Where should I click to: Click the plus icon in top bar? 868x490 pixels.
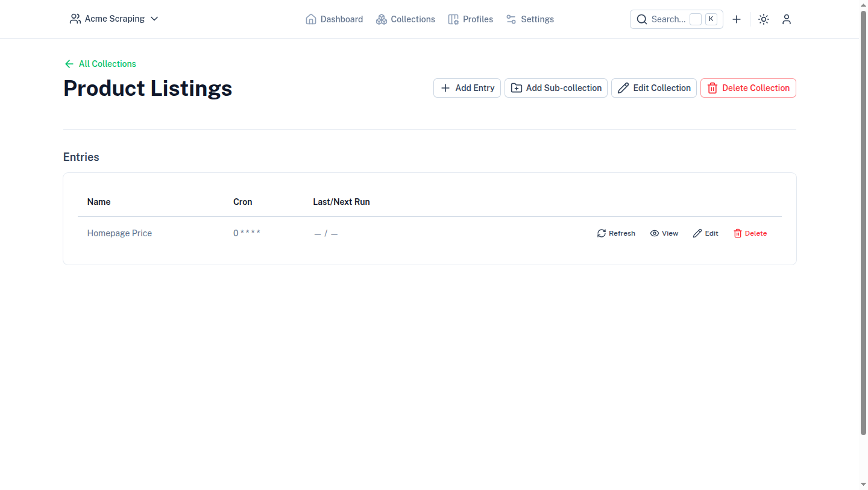coord(737,19)
